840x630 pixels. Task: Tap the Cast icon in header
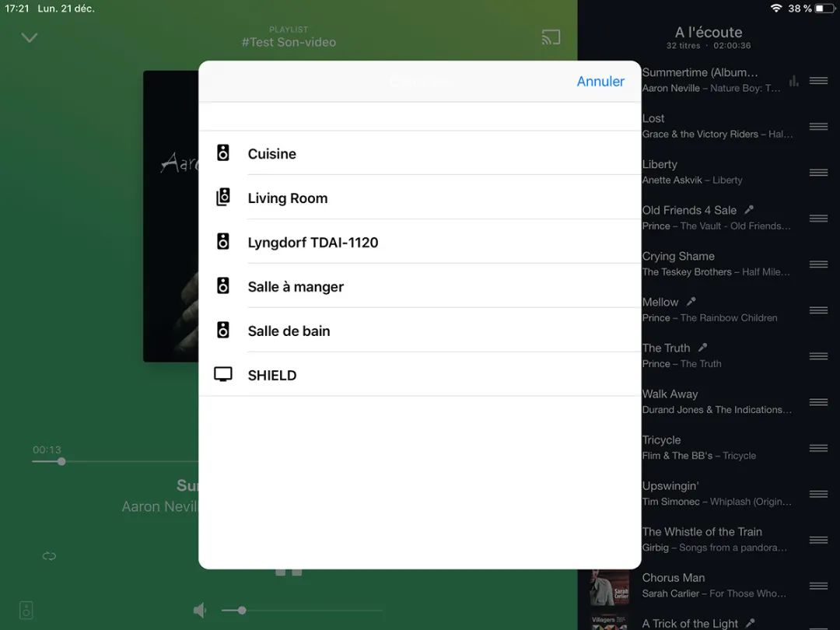(551, 37)
